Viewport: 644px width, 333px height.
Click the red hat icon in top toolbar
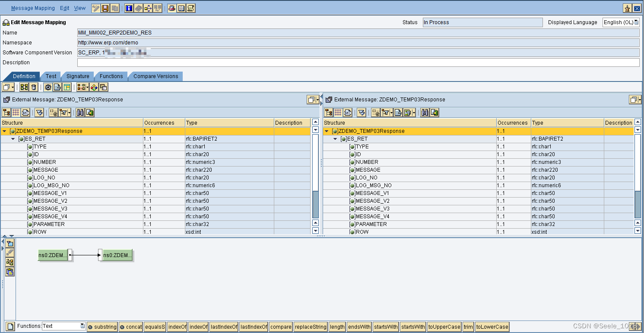[172, 8]
